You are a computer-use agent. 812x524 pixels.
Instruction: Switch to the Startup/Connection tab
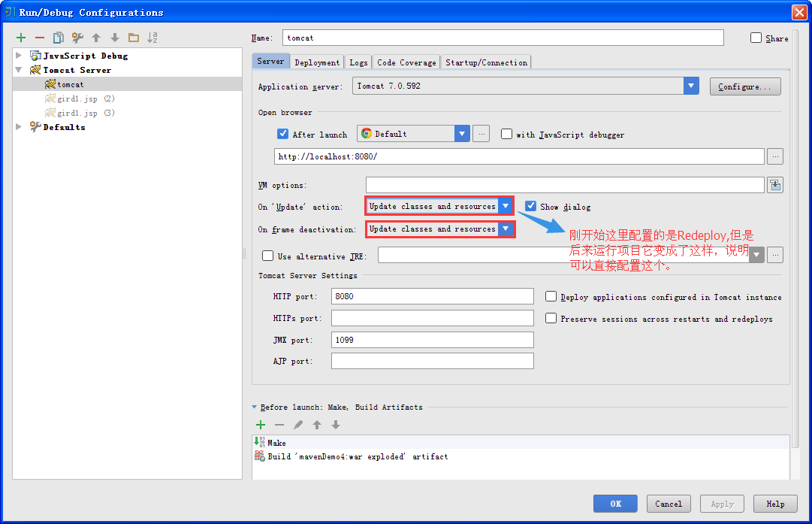click(486, 62)
